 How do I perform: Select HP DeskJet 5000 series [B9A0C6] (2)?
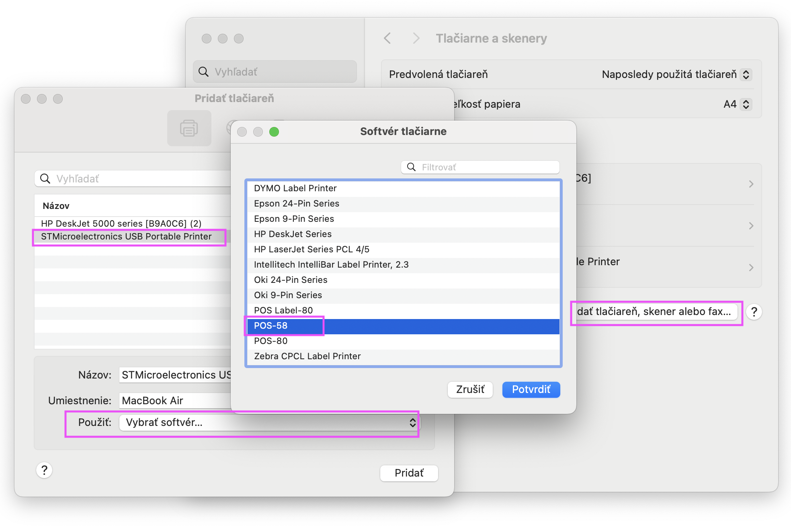[133, 223]
